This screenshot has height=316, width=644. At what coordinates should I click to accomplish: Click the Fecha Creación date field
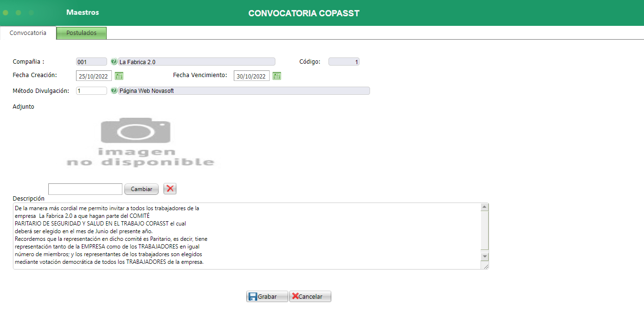pos(94,76)
